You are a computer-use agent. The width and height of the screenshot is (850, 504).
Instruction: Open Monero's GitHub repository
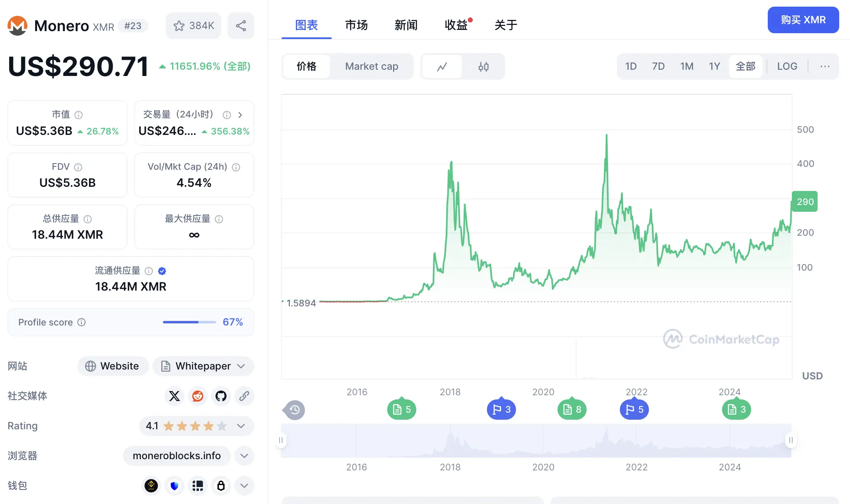point(221,396)
